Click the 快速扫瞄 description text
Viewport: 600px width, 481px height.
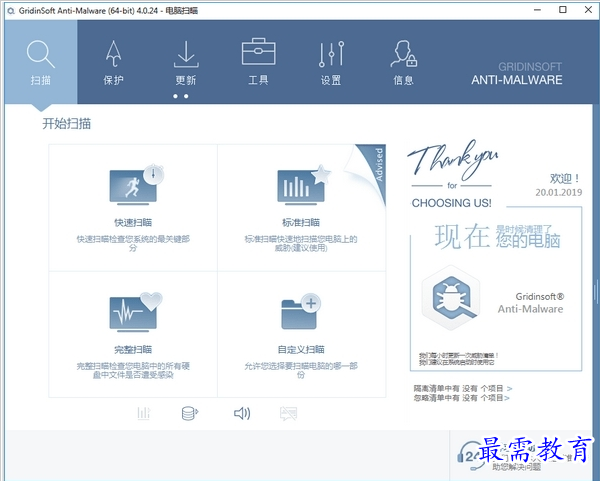click(x=133, y=243)
